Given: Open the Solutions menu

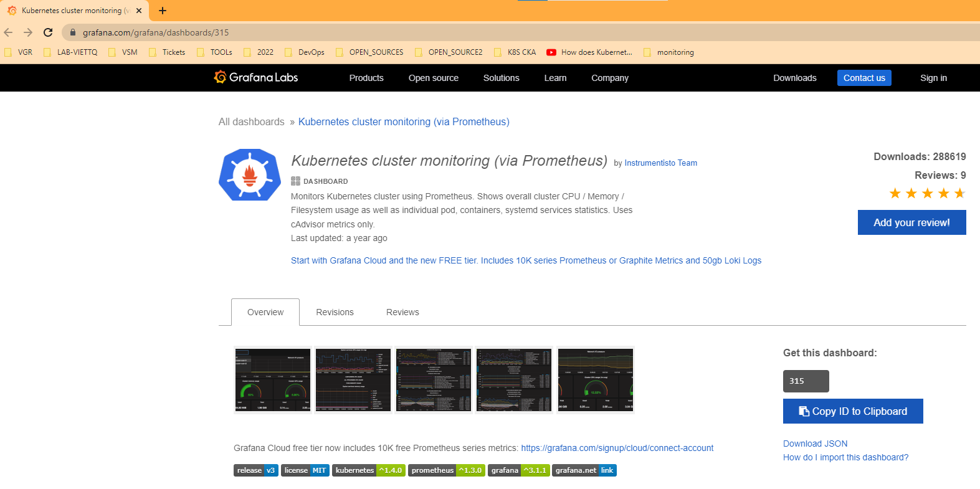Looking at the screenshot, I should coord(502,78).
